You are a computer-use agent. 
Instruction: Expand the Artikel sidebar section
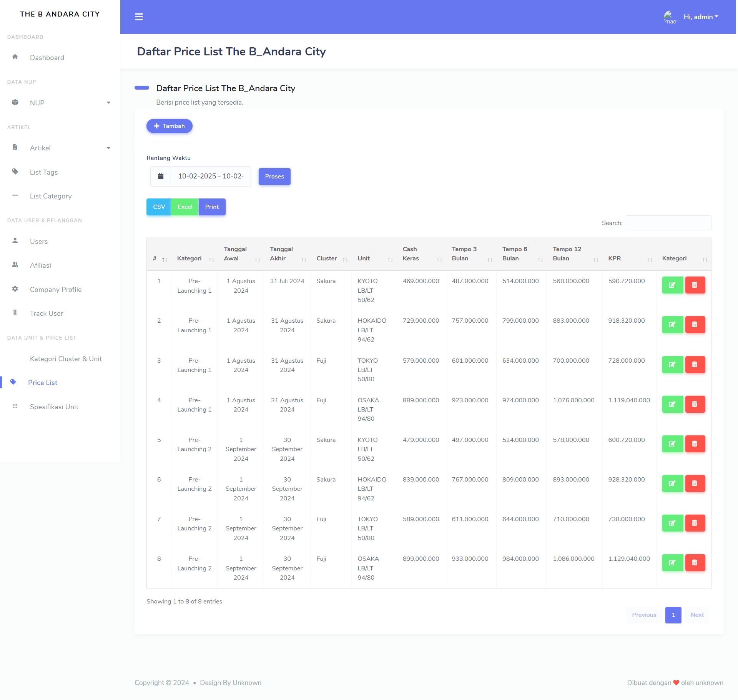pyautogui.click(x=108, y=148)
